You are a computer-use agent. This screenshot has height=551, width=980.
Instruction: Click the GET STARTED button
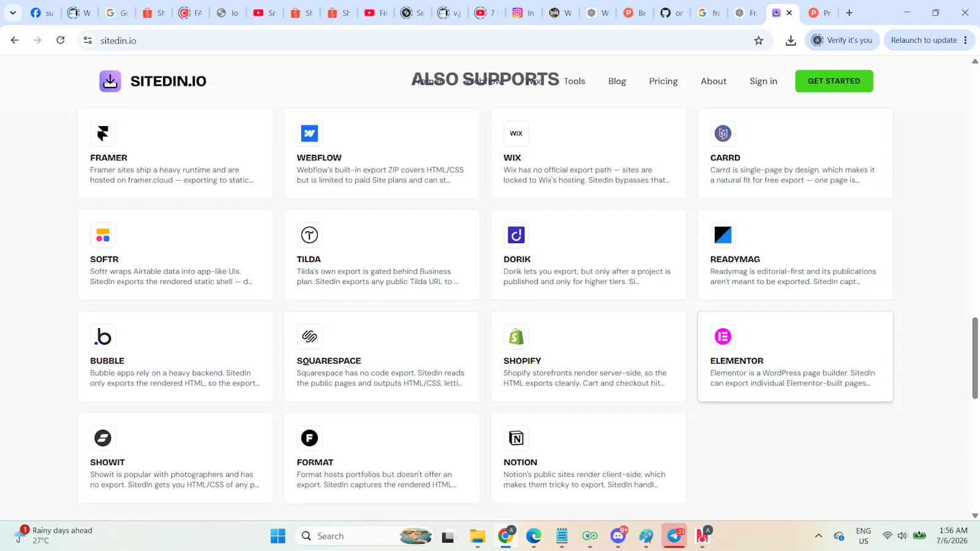[x=834, y=81]
